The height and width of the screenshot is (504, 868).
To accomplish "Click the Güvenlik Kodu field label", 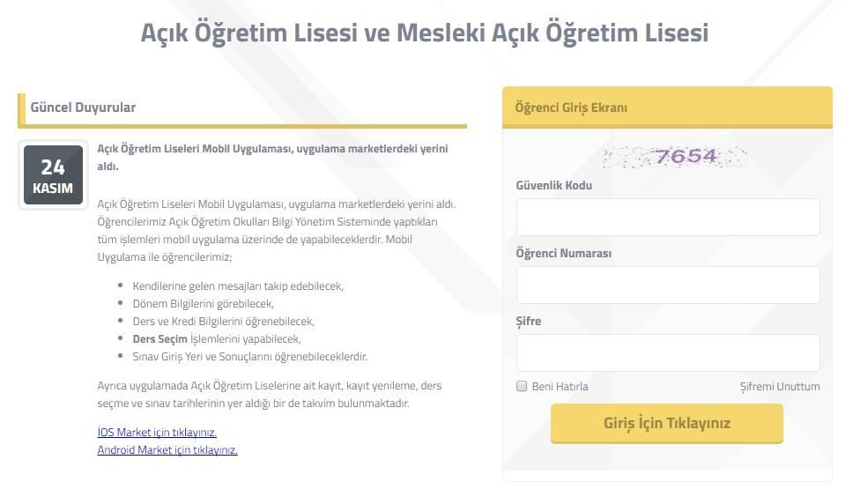I will (x=553, y=185).
